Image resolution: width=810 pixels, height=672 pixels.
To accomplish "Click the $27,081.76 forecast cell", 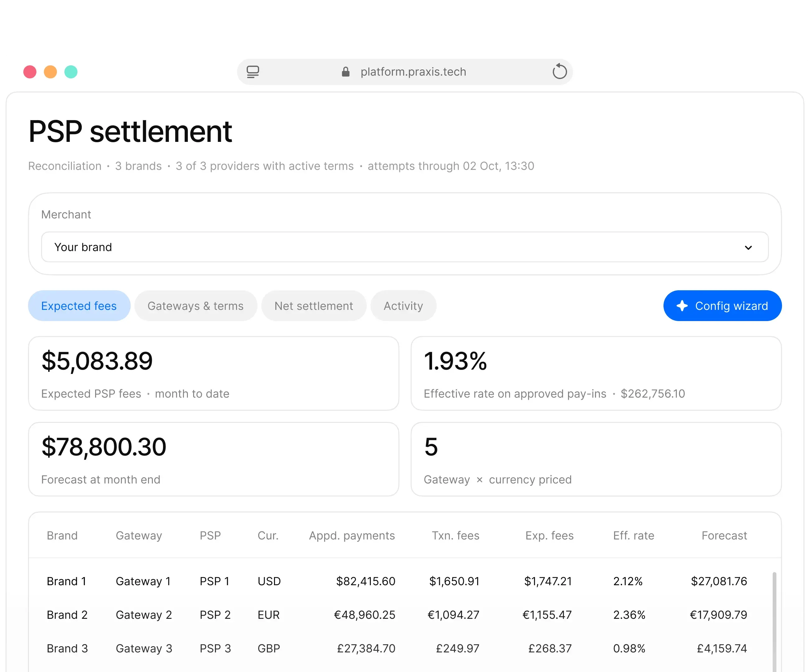I will click(x=719, y=581).
